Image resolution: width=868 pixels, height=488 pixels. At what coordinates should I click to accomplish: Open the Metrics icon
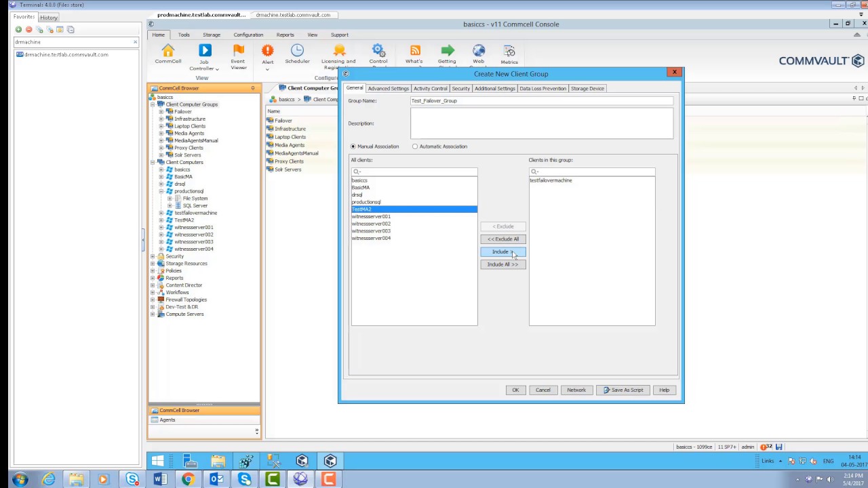[509, 52]
